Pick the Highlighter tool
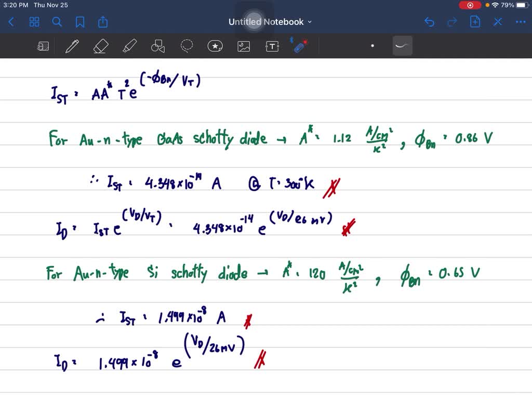 129,46
